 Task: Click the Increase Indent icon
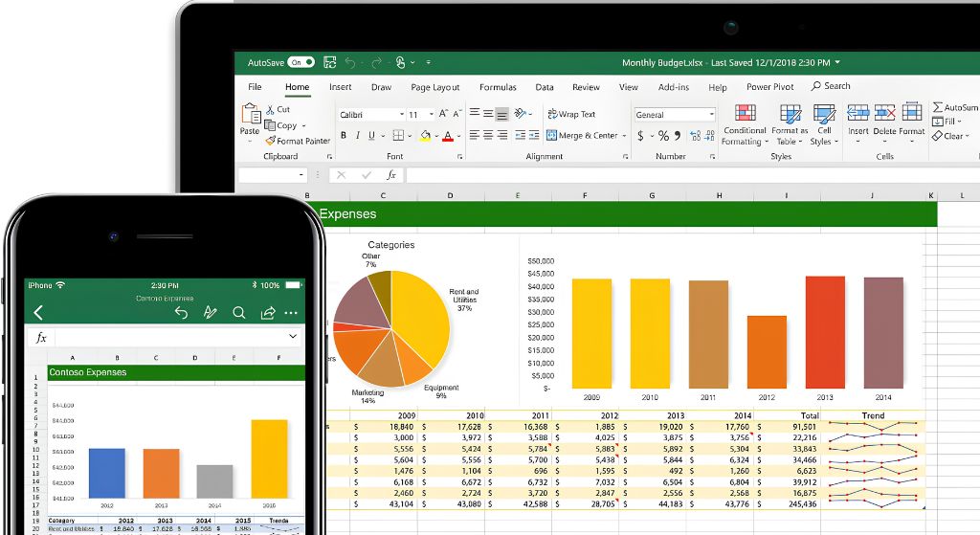[534, 135]
